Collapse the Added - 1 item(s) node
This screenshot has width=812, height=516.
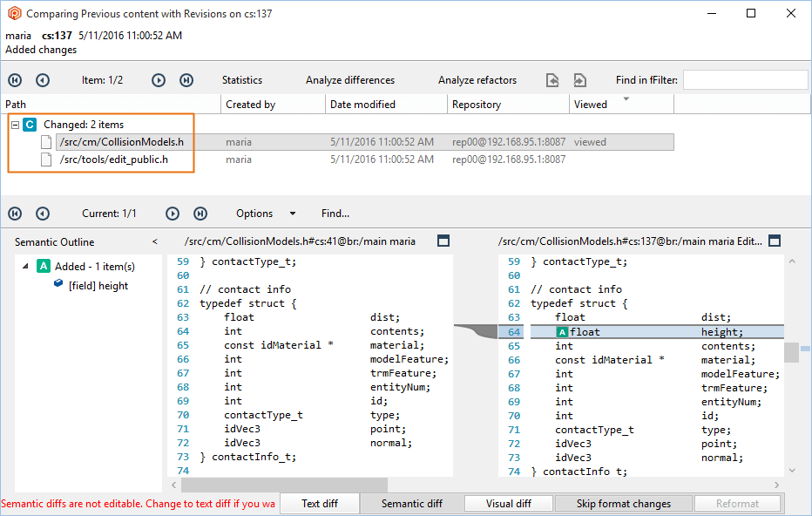(25, 267)
